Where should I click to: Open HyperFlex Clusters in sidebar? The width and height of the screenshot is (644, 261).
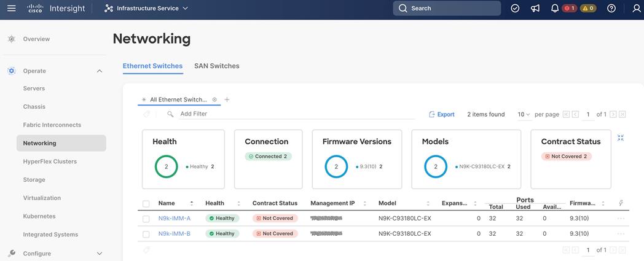point(50,162)
